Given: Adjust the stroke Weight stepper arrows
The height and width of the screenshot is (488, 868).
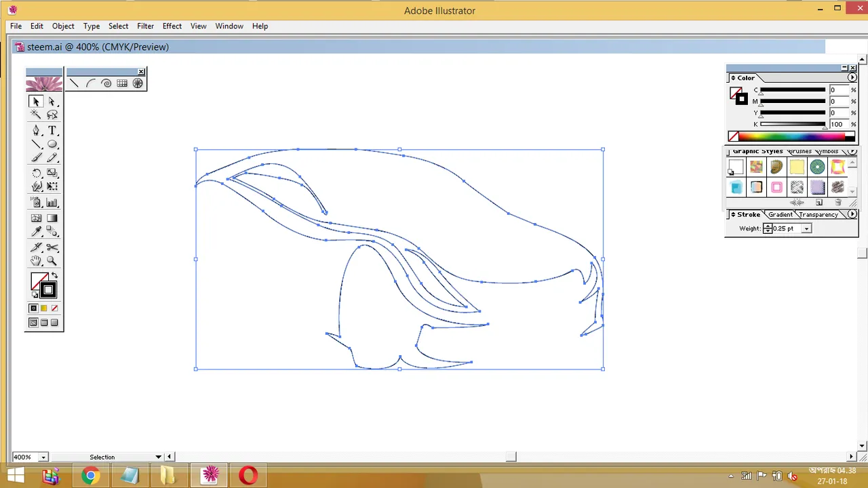Looking at the screenshot, I should (768, 228).
